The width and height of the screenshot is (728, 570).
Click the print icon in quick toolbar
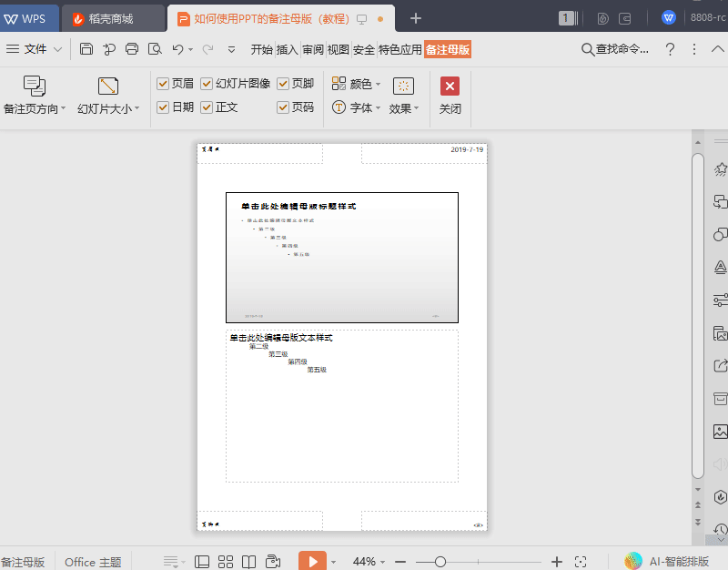132,49
